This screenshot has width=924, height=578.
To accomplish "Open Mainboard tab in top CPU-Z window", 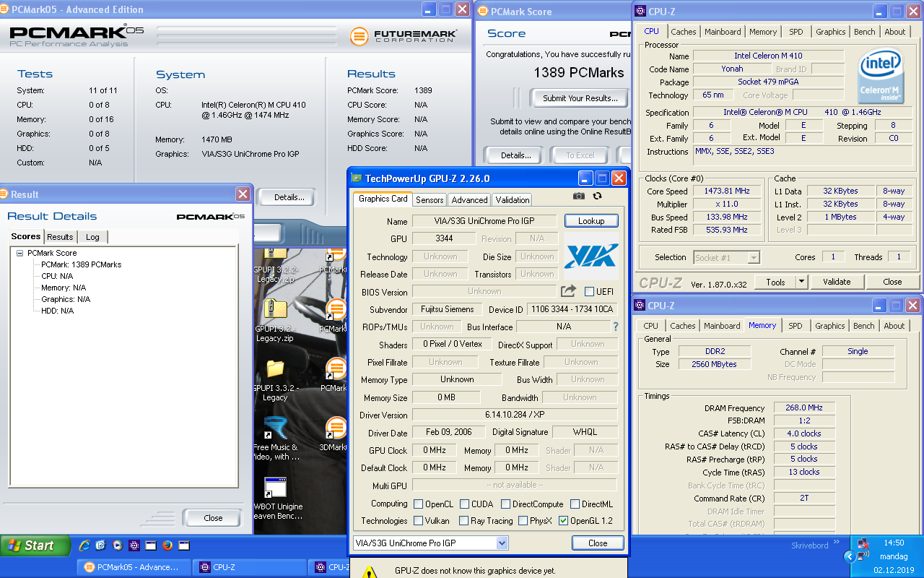I will 723,32.
